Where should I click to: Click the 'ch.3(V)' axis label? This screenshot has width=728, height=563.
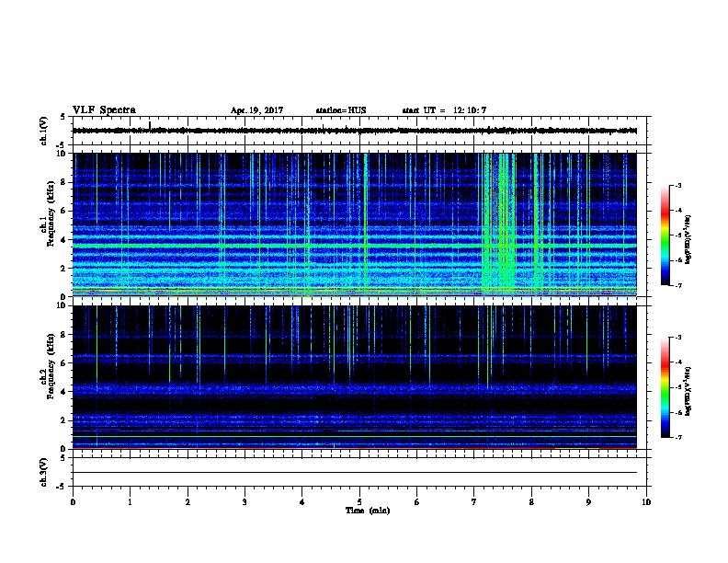click(x=44, y=472)
